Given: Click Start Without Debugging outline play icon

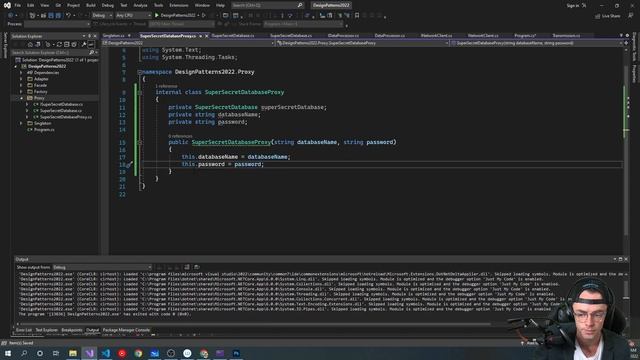Looking at the screenshot, I should pyautogui.click(x=204, y=16).
